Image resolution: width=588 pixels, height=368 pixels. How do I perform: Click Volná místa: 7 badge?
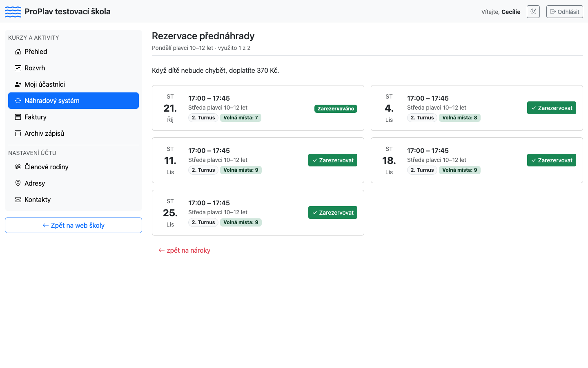click(241, 118)
